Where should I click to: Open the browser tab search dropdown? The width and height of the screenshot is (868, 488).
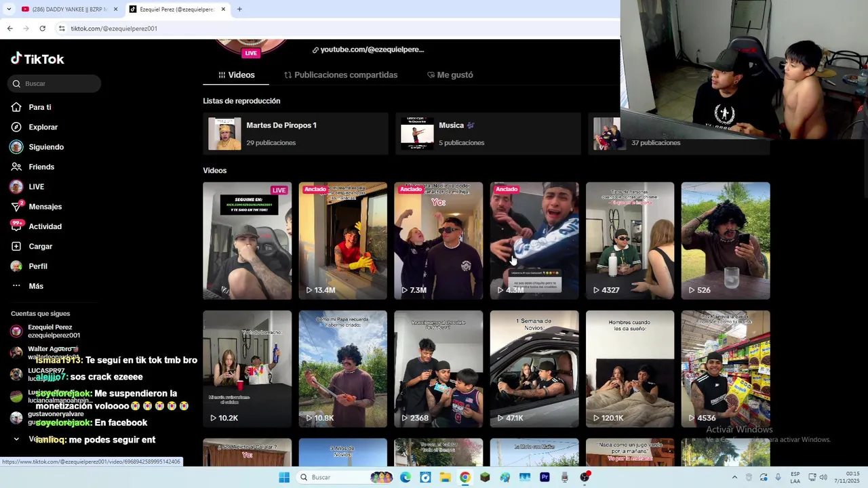(x=9, y=9)
